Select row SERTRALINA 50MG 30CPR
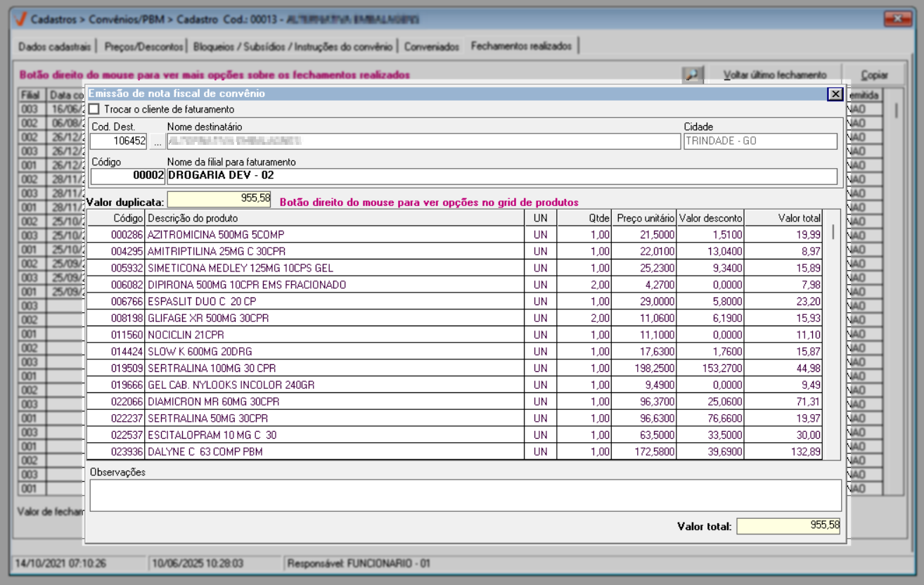Screen dimensions: 924x585 point(455,418)
